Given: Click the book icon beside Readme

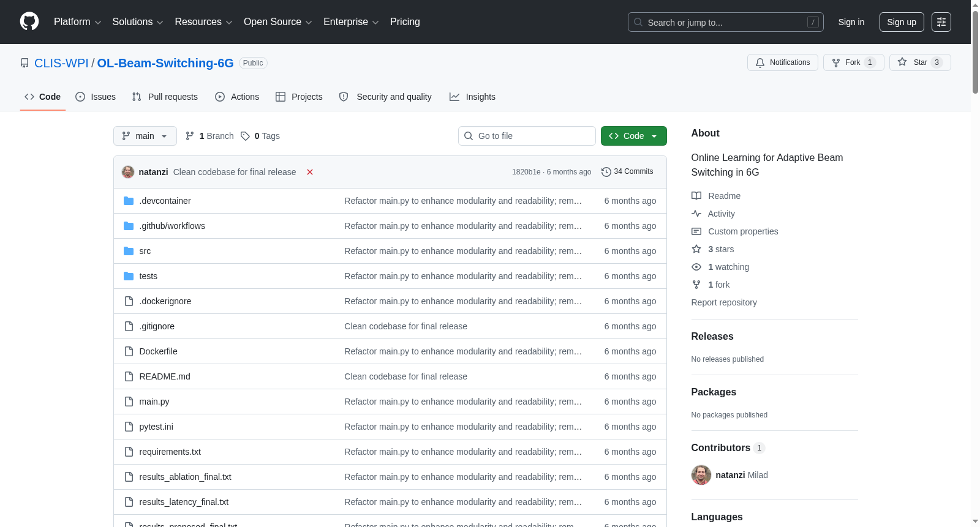Looking at the screenshot, I should [x=696, y=196].
